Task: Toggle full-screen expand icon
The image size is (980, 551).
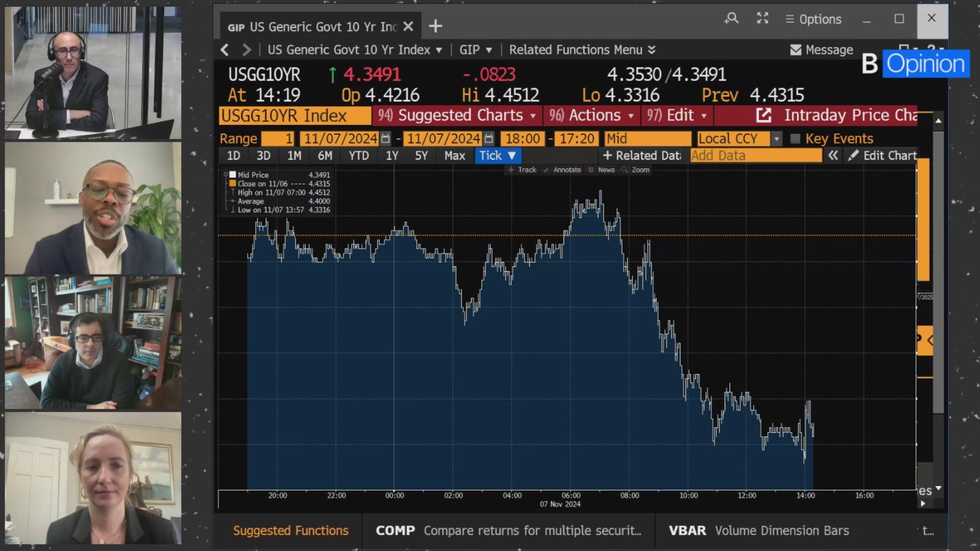Action: (763, 18)
